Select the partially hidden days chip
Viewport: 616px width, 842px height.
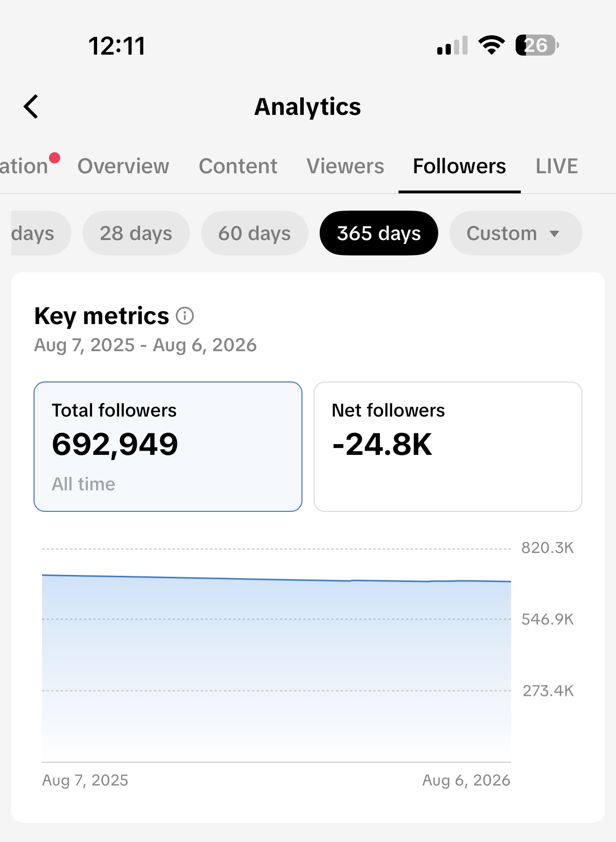(40, 233)
